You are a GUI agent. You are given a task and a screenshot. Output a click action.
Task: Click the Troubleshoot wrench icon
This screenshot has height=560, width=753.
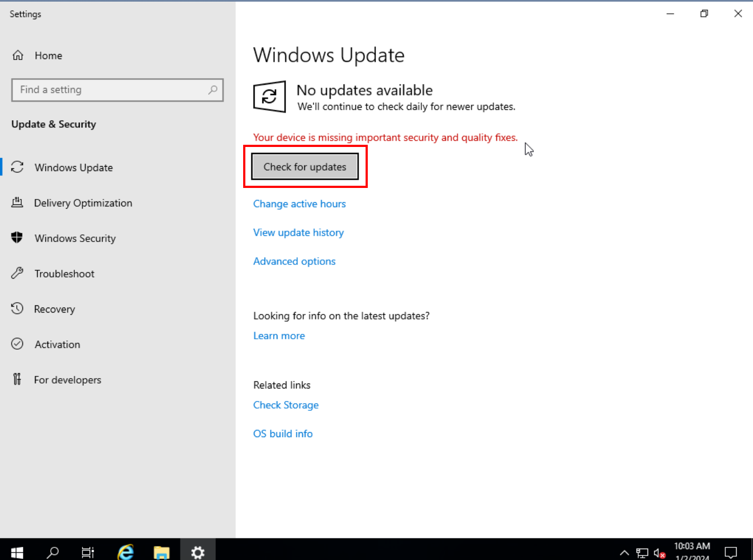click(17, 273)
